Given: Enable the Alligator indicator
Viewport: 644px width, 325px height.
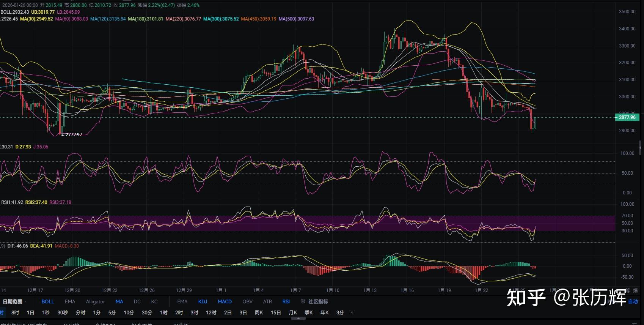Looking at the screenshot, I should 95,301.
